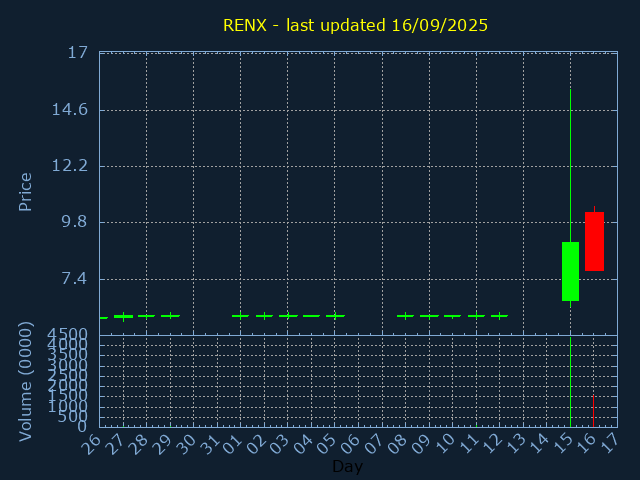Click the "Price" axis label
Image resolution: width=640 pixels, height=480 pixels.
(x=25, y=192)
